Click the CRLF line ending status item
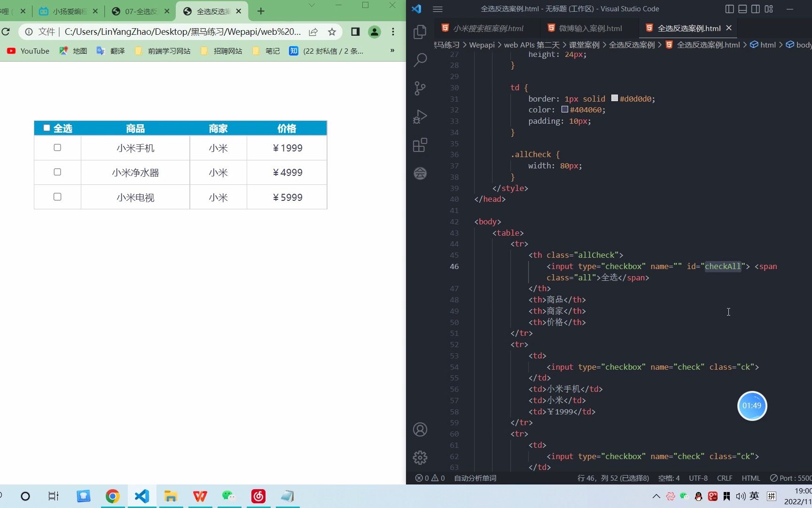Image resolution: width=812 pixels, height=508 pixels. point(724,478)
